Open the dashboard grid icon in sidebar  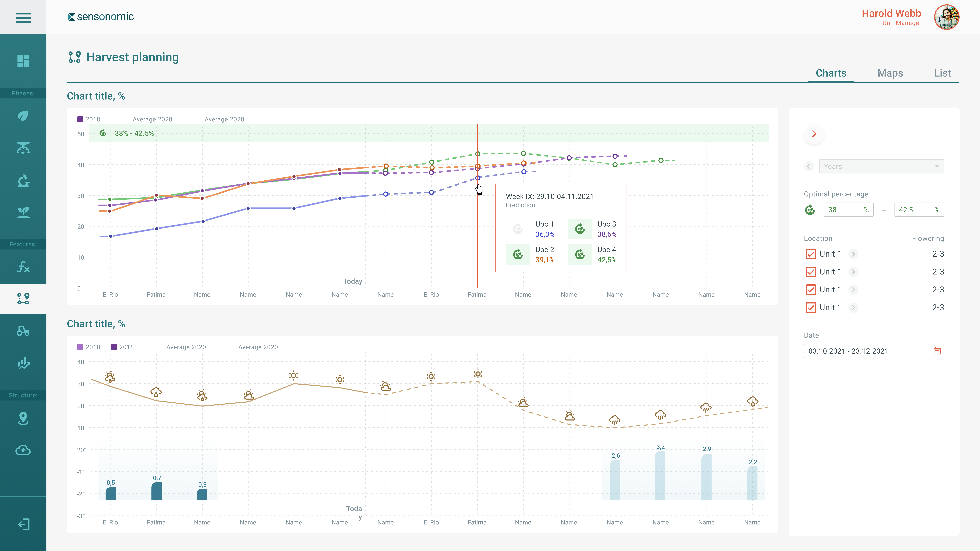click(23, 61)
